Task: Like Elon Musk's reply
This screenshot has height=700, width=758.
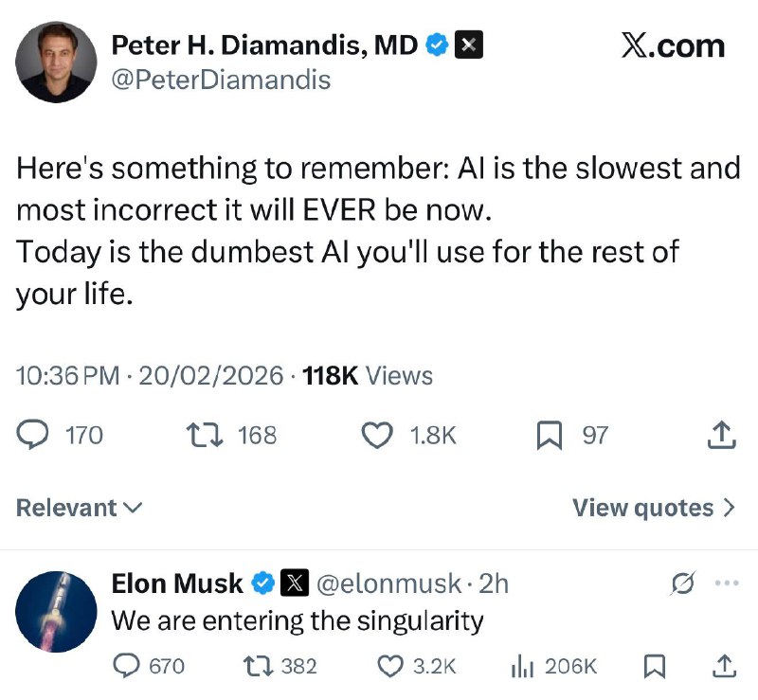Action: (x=391, y=666)
